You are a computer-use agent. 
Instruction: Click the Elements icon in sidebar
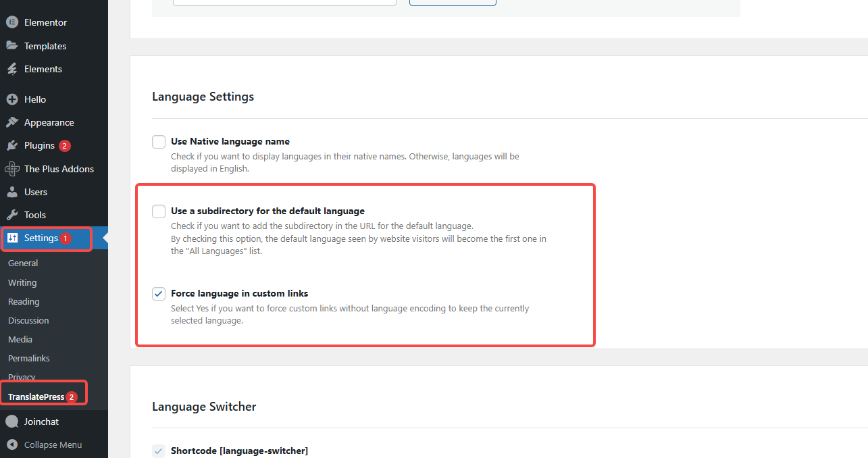tap(11, 69)
